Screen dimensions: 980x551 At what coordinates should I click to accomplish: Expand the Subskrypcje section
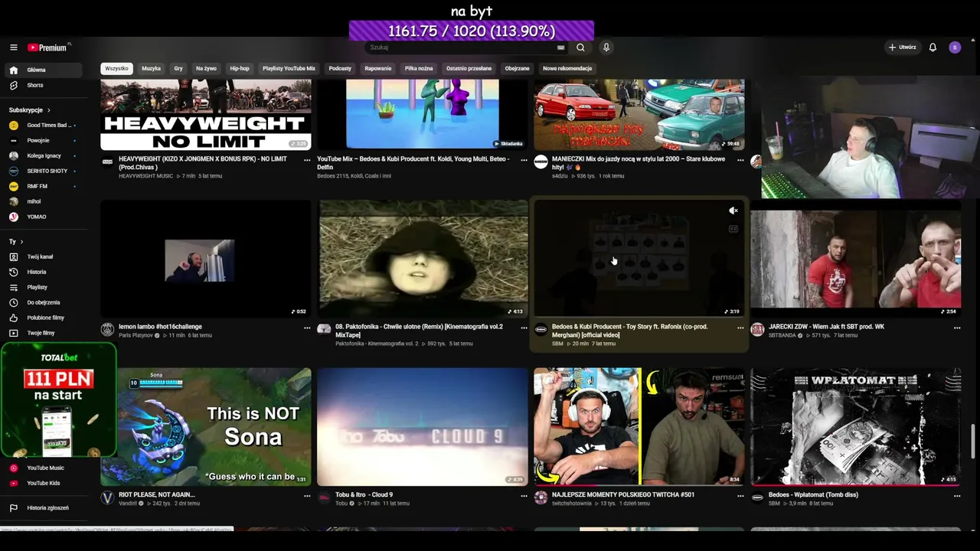pyautogui.click(x=30, y=110)
